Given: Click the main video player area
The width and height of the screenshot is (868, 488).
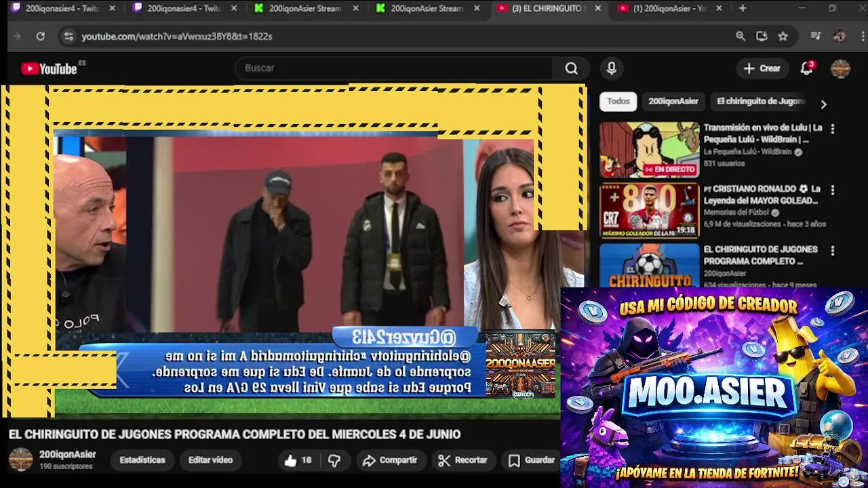Looking at the screenshot, I should [294, 251].
